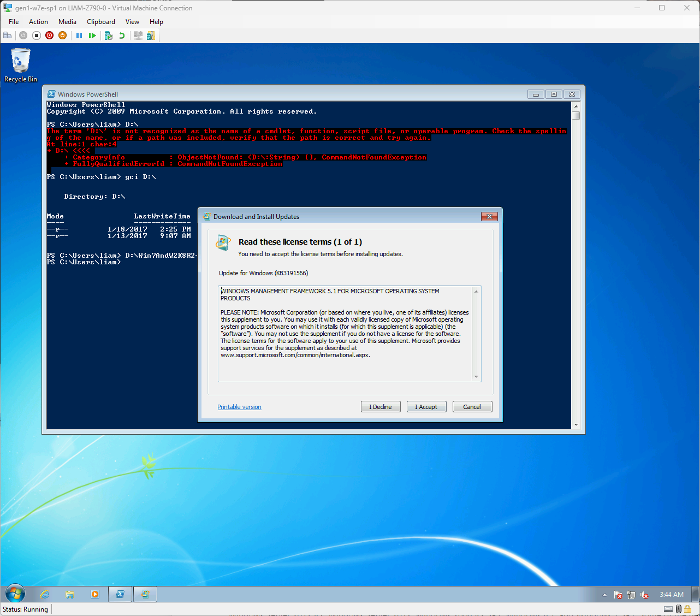Click the Turn Off VM square icon
The image size is (700, 616).
click(37, 35)
